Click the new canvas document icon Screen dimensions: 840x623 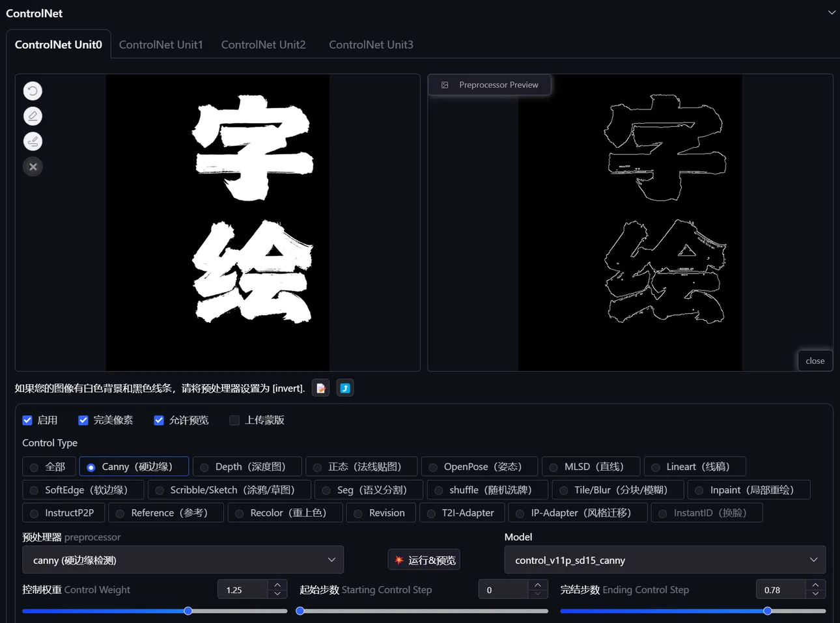point(321,389)
